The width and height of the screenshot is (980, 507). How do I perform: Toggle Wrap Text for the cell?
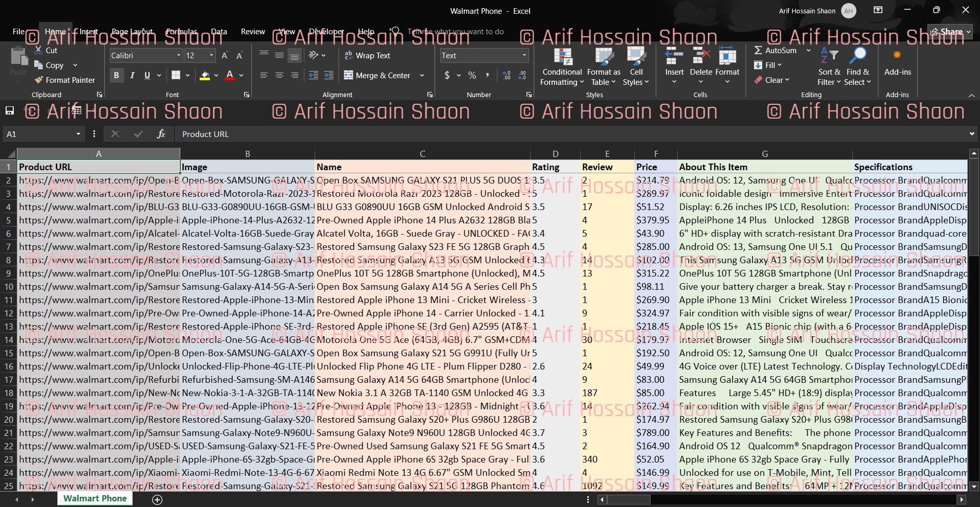click(x=368, y=56)
